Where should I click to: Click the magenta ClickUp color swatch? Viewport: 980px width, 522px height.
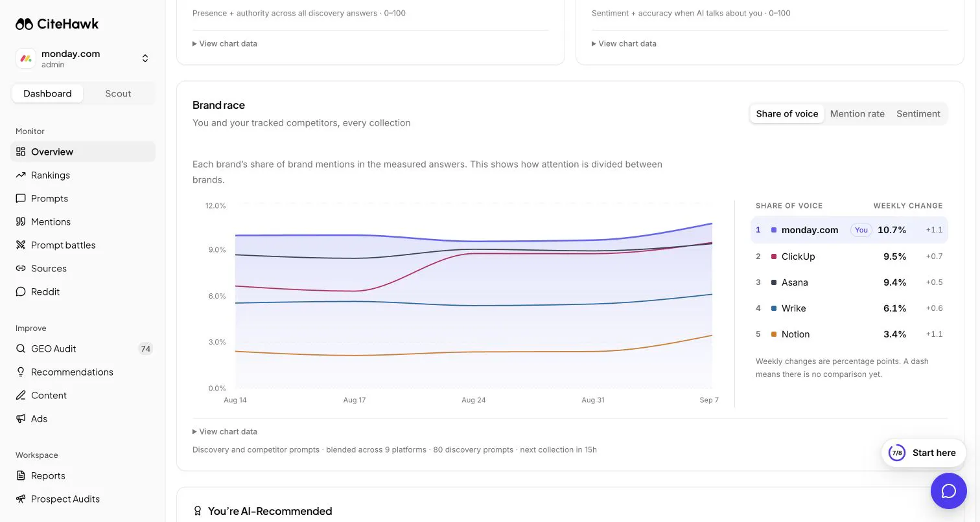point(774,256)
